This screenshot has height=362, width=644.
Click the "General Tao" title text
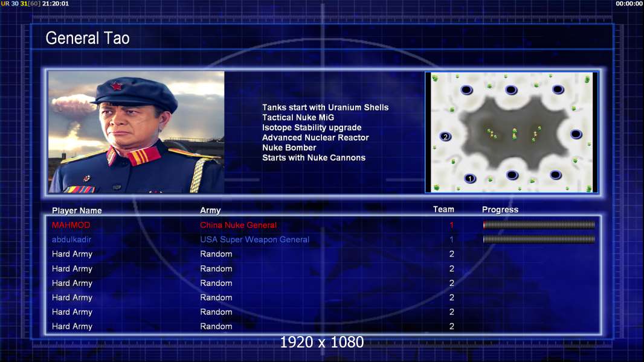[88, 38]
